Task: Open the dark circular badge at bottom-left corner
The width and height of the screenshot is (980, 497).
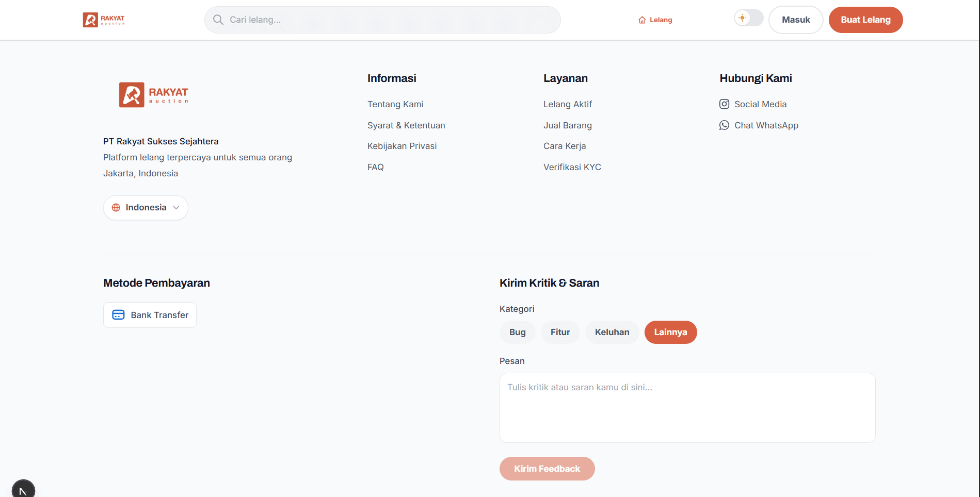Action: 23,489
